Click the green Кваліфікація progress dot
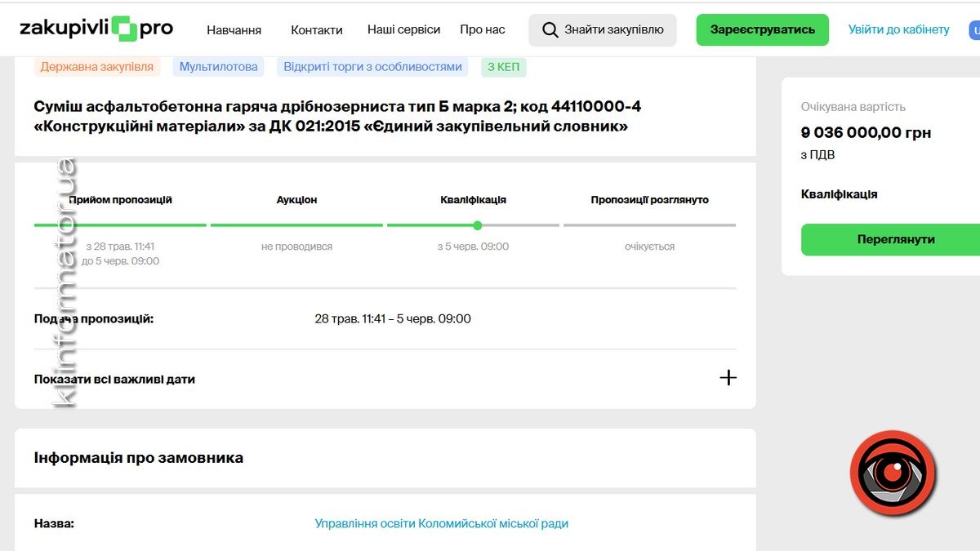The image size is (980, 551). pos(477,225)
